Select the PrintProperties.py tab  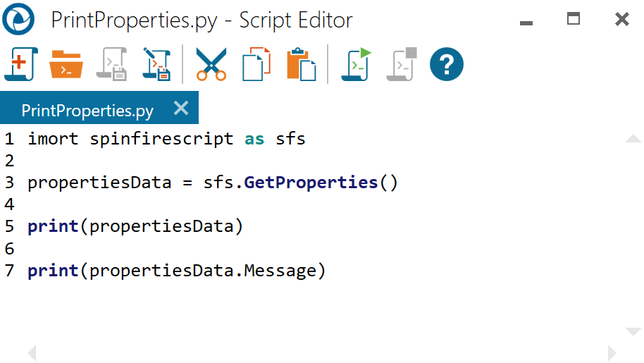pyautogui.click(x=87, y=111)
